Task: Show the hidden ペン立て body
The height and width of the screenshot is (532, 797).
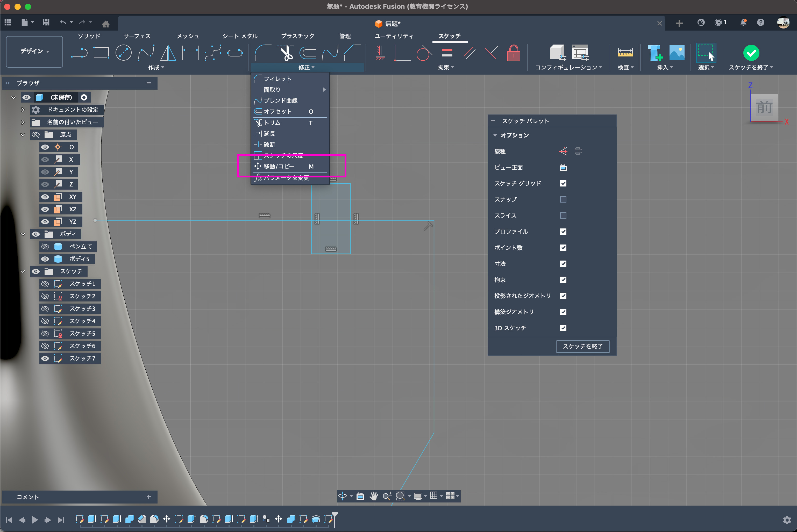Action: (45, 246)
